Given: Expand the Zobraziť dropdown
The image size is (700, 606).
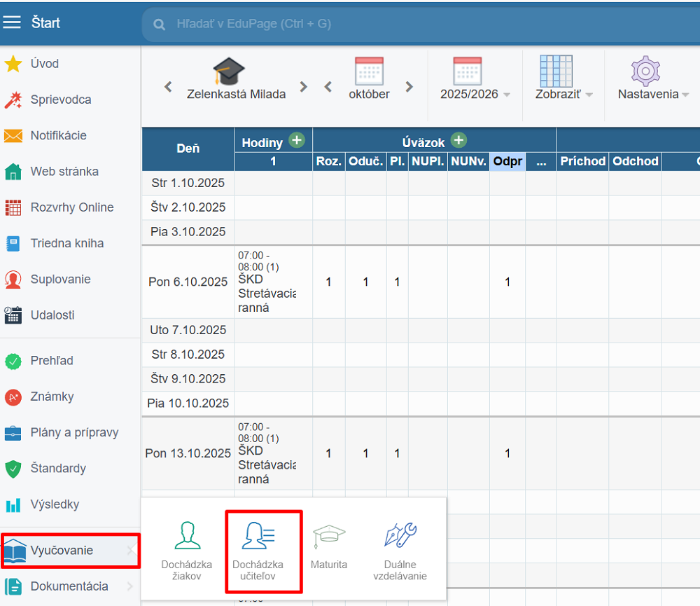Looking at the screenshot, I should [563, 94].
